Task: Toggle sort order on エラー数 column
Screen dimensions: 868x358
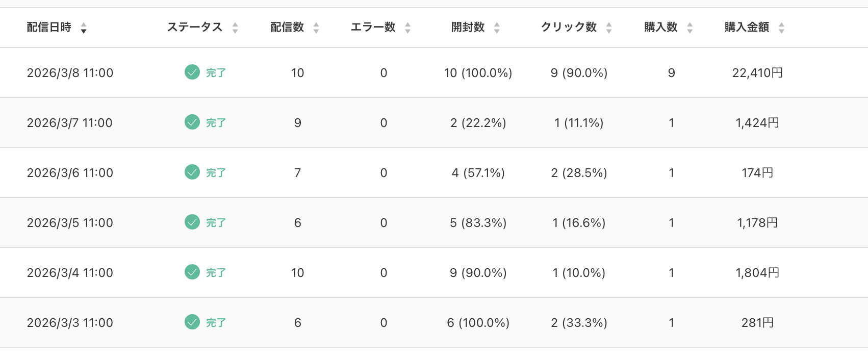Action: tap(407, 28)
